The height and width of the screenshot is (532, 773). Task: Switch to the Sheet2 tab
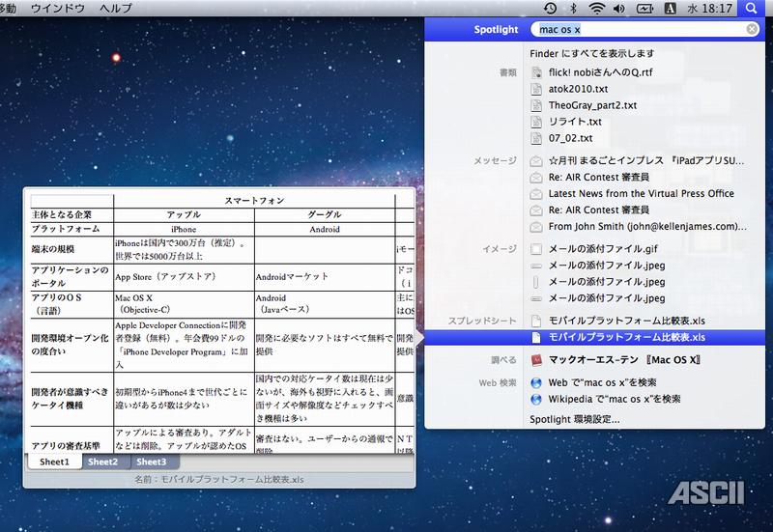(102, 462)
